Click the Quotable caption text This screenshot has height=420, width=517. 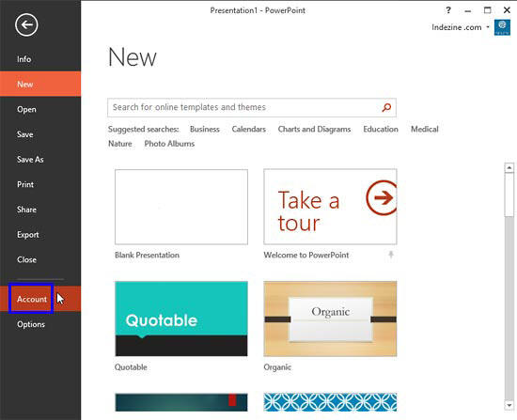pyautogui.click(x=131, y=367)
